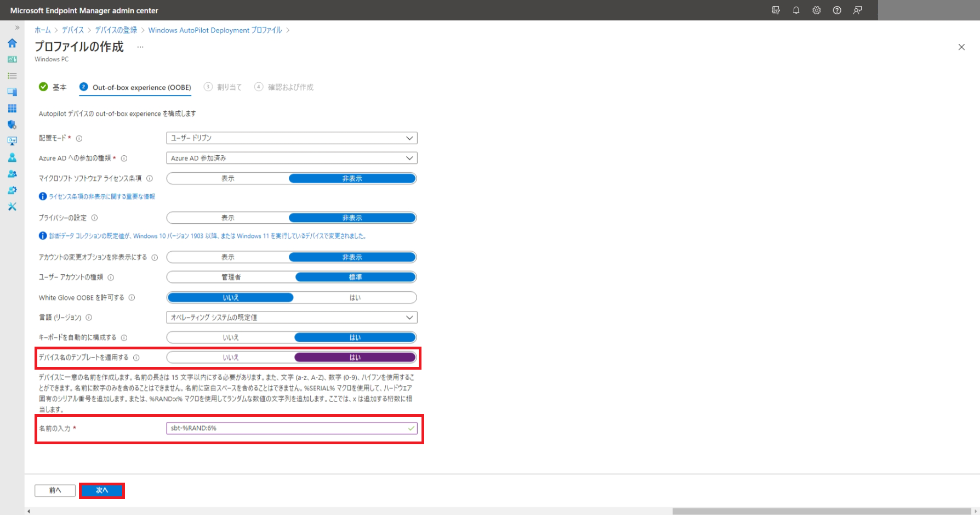
Task: Select the Out-of-box experience (OOBE) step
Action: click(135, 87)
